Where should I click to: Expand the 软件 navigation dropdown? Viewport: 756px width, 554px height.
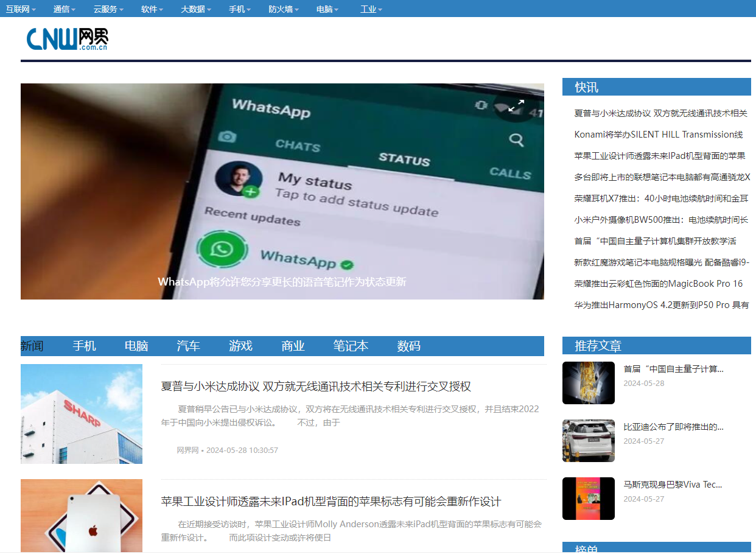[152, 9]
